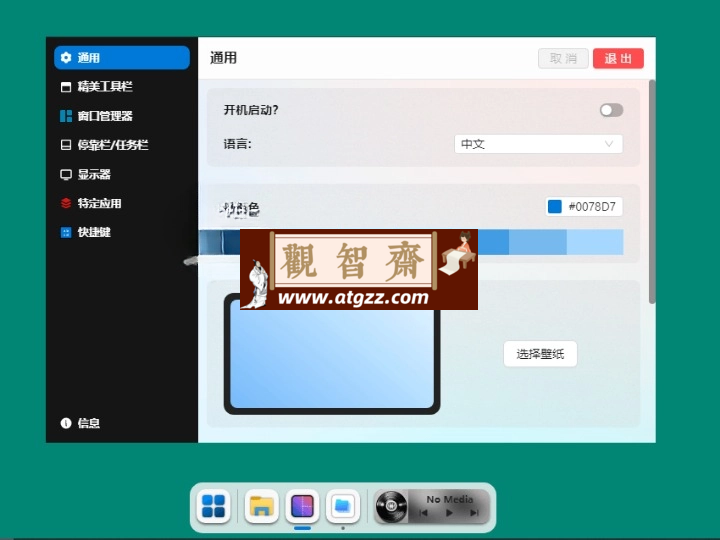The width and height of the screenshot is (720, 540).
Task: Click the tiling icon beside 窗口管理器
Action: click(66, 116)
